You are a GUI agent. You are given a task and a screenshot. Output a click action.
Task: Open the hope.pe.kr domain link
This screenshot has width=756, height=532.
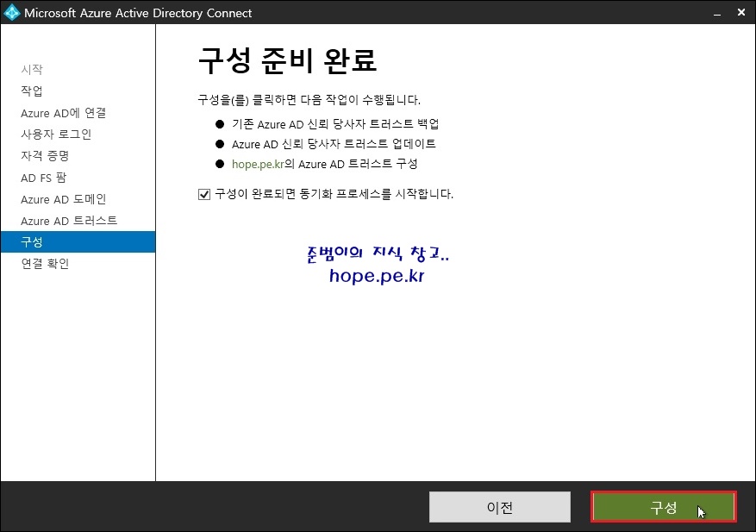coord(258,164)
